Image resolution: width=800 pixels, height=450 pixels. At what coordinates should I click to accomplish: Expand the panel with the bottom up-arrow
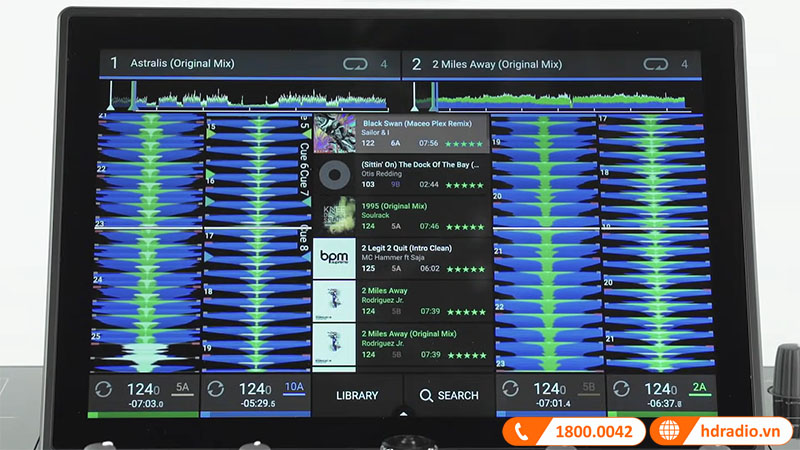403,412
